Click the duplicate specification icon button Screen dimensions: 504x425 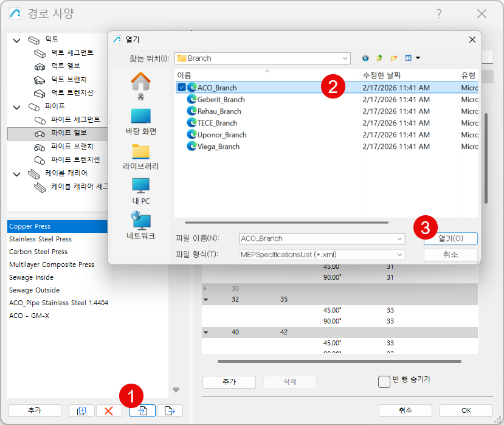[x=81, y=410]
